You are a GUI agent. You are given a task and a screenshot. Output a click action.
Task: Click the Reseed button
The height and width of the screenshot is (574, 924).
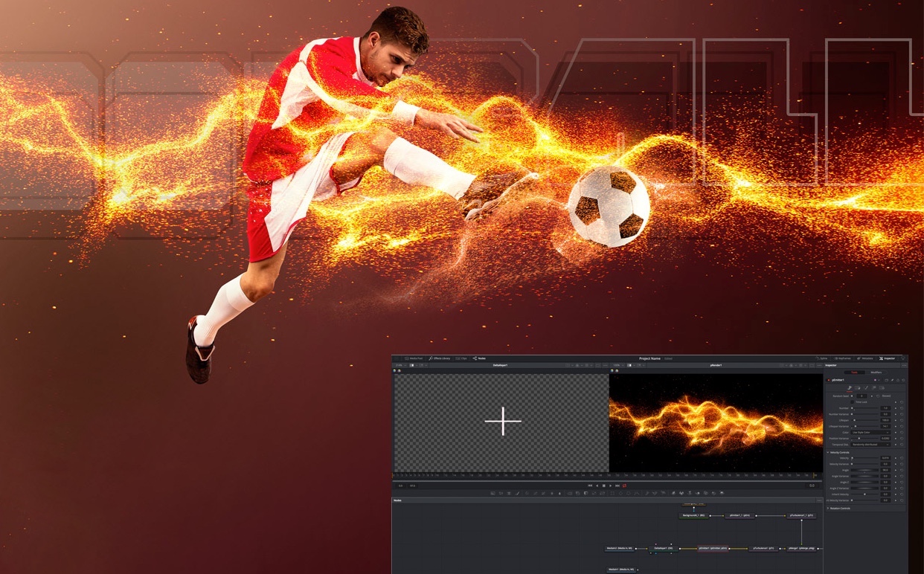pyautogui.click(x=886, y=396)
